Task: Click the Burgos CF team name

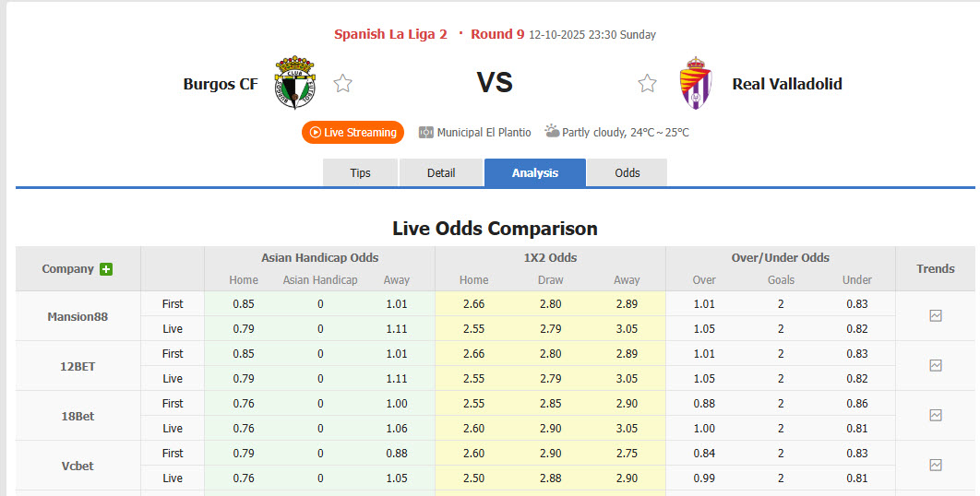Action: (221, 84)
